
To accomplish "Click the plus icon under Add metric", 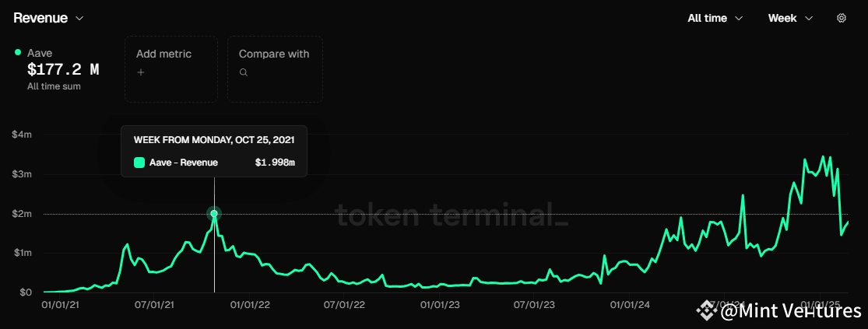I will [x=141, y=72].
